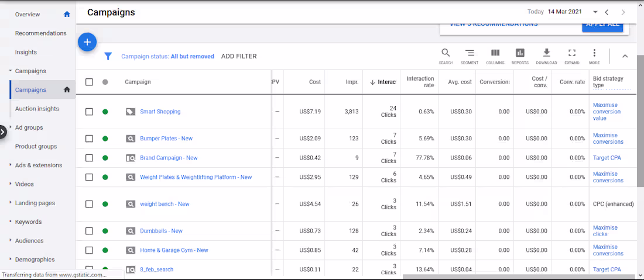Click ADD FILTER button
This screenshot has height=280, width=644.
tap(239, 56)
